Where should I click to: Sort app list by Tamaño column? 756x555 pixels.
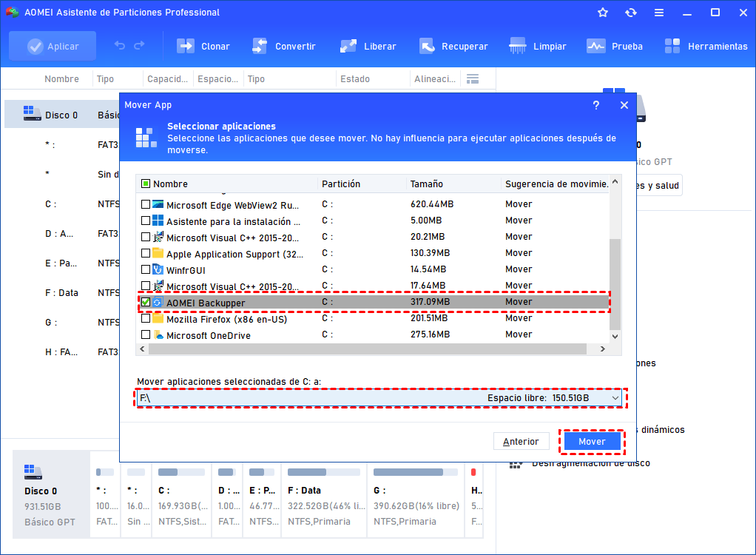tap(453, 184)
